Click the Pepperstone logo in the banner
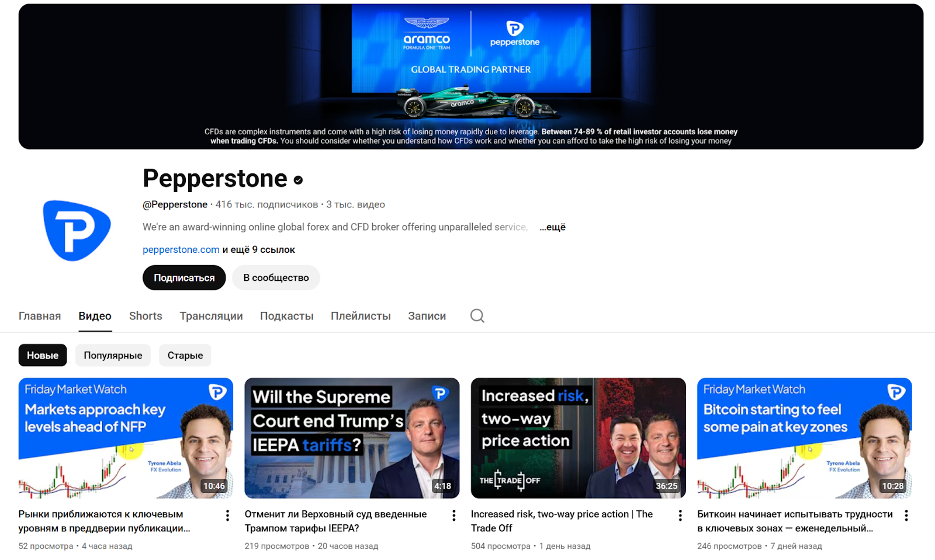The height and width of the screenshot is (560, 935). point(515,33)
